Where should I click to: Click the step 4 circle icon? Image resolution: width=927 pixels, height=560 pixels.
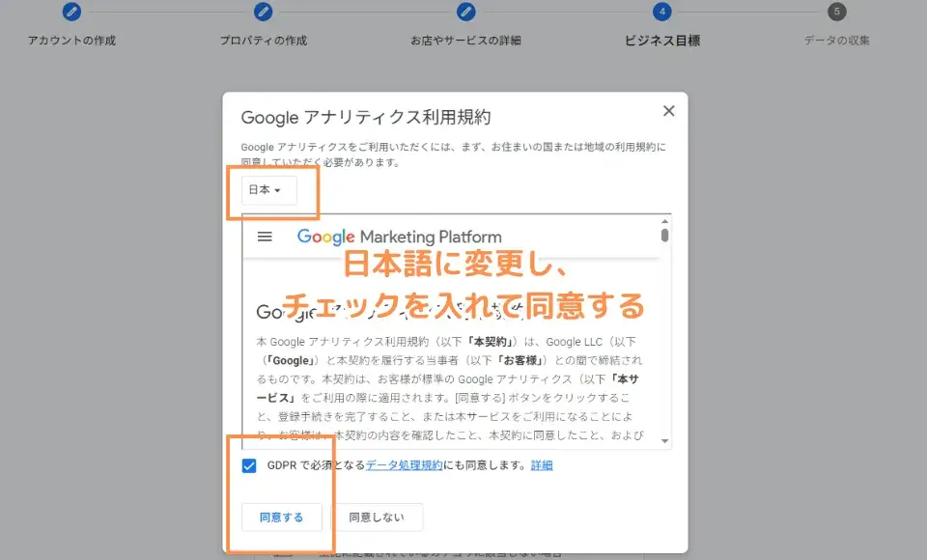point(662,12)
